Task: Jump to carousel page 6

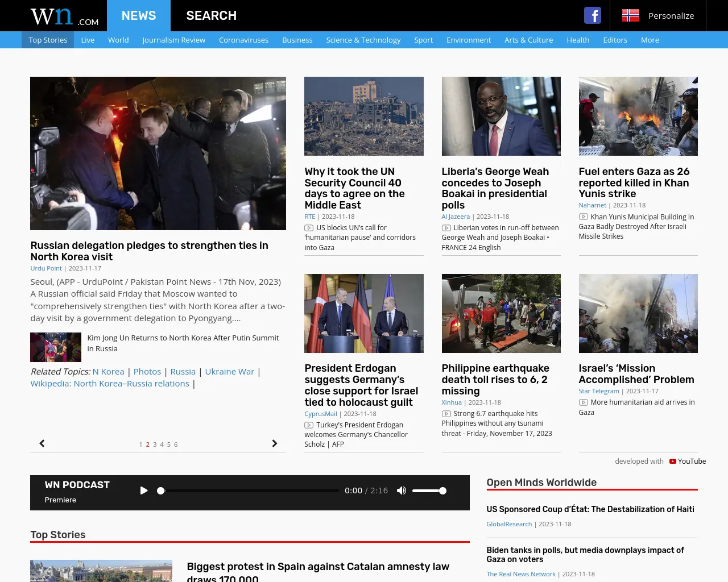Action: point(176,444)
